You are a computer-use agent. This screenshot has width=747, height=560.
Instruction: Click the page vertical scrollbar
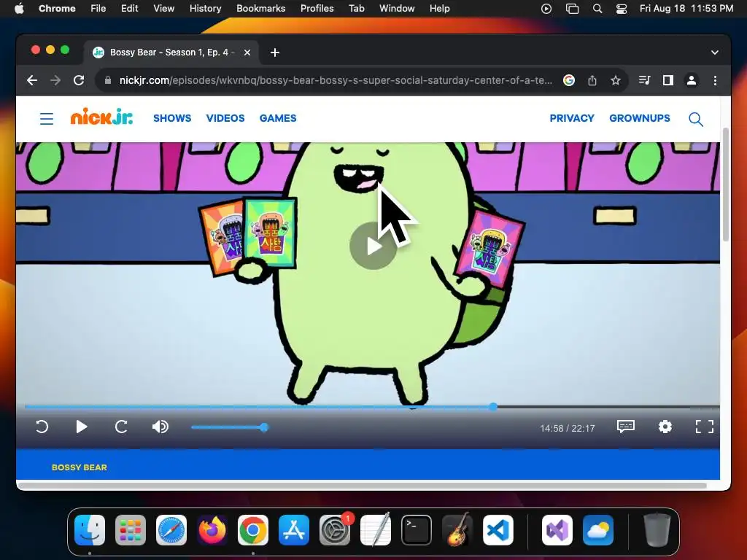click(725, 184)
